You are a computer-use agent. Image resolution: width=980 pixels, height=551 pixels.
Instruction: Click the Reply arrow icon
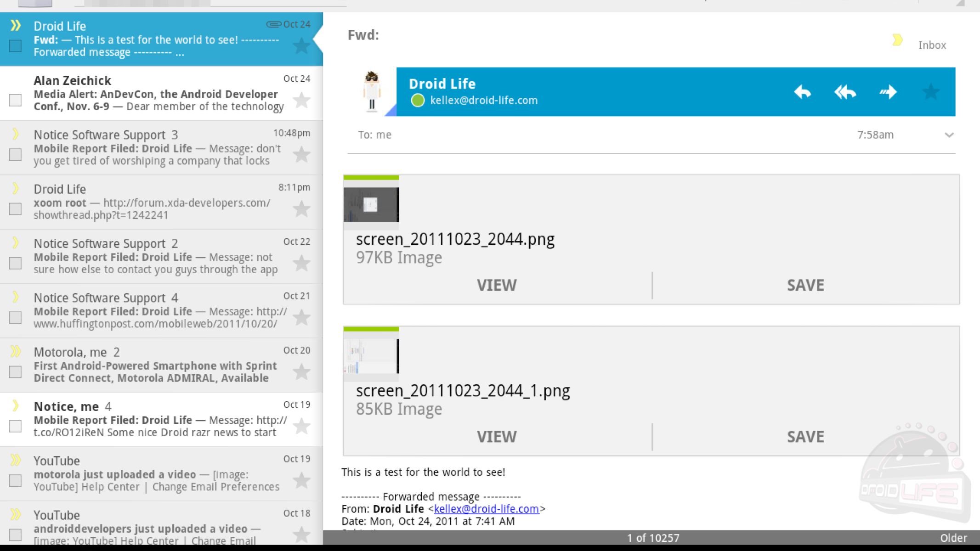click(x=802, y=92)
